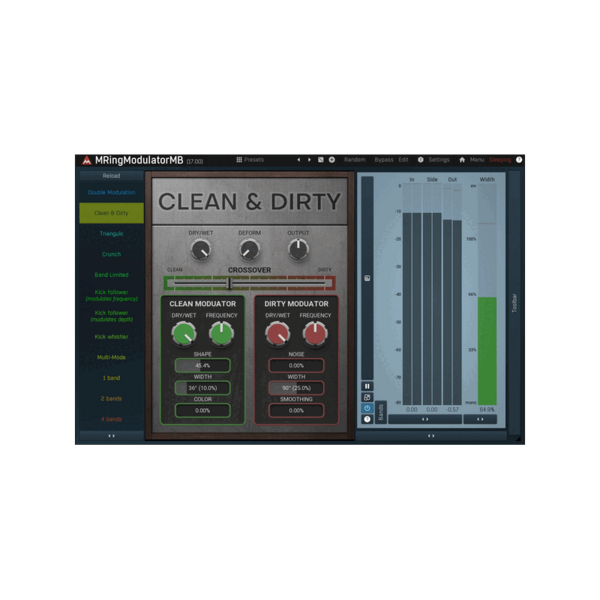Image resolution: width=600 pixels, height=600 pixels.
Task: Choose the Multi-Mode device
Action: click(111, 357)
